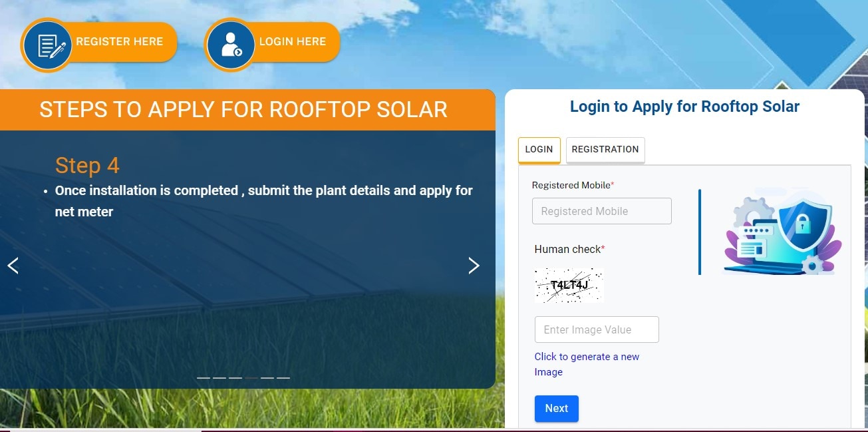The width and height of the screenshot is (868, 432).
Task: Focus the Registered Mobile input field
Action: coord(601,211)
